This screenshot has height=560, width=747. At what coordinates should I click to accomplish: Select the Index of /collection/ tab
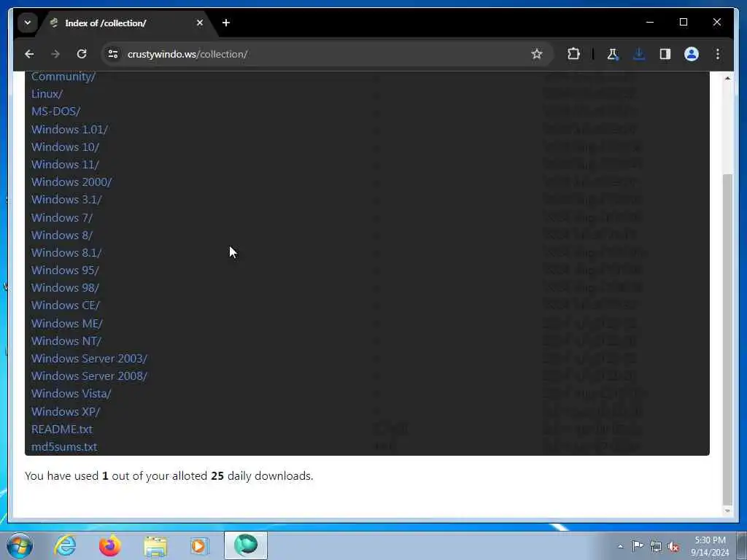tap(125, 23)
